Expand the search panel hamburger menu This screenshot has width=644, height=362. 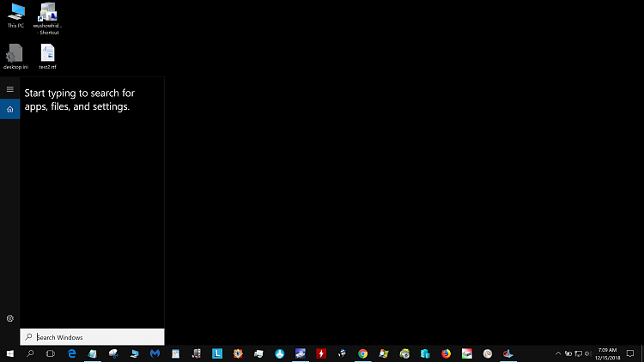coord(9,89)
